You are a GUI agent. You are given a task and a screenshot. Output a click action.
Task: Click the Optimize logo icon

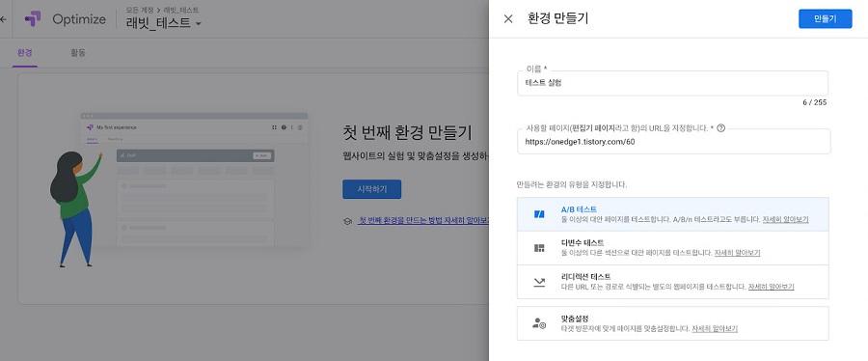click(x=33, y=19)
